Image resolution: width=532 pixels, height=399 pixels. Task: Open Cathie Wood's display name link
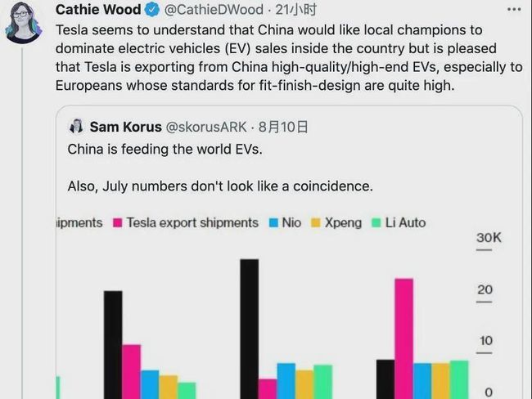98,10
